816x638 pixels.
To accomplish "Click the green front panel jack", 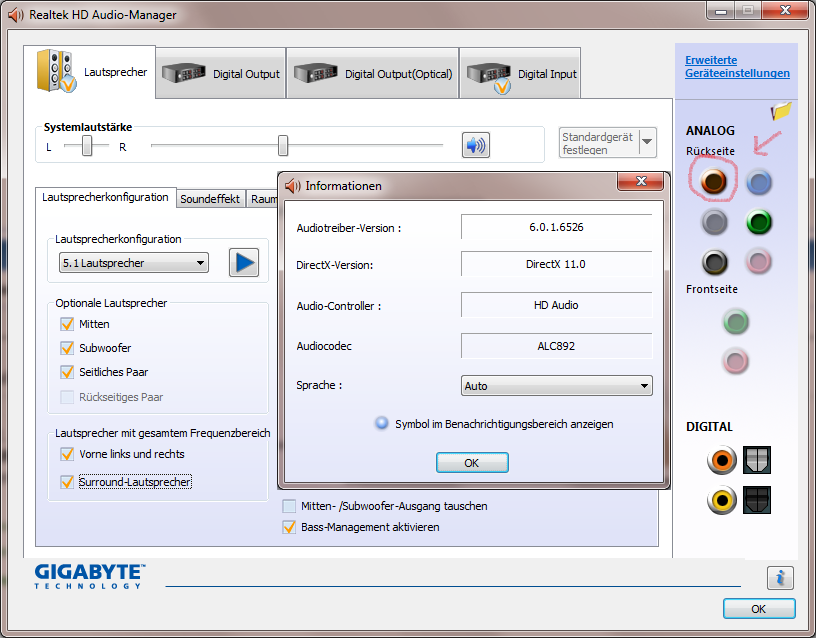I will click(735, 322).
